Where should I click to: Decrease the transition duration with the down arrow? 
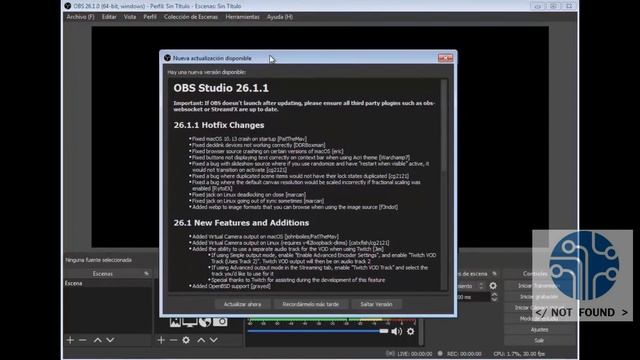[494, 300]
